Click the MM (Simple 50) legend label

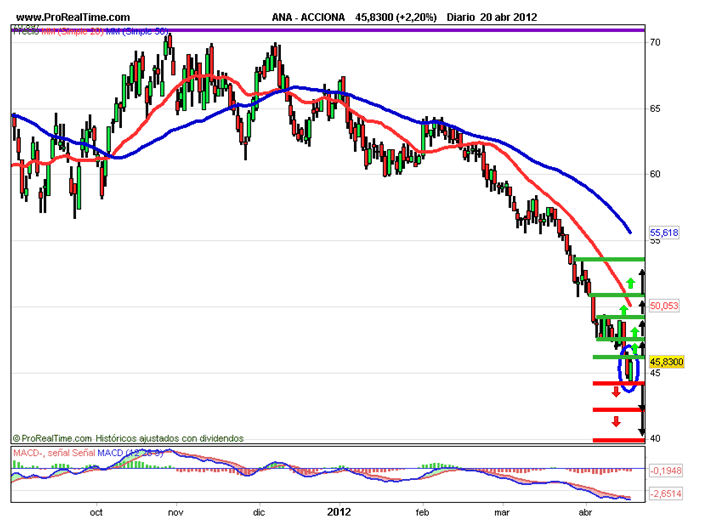[x=137, y=32]
